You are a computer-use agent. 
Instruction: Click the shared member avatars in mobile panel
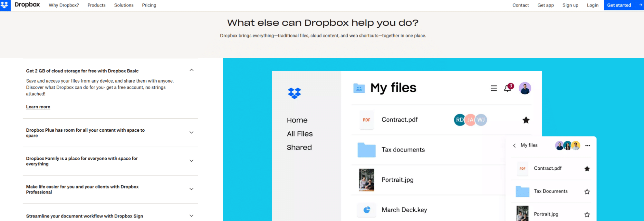[568, 146]
